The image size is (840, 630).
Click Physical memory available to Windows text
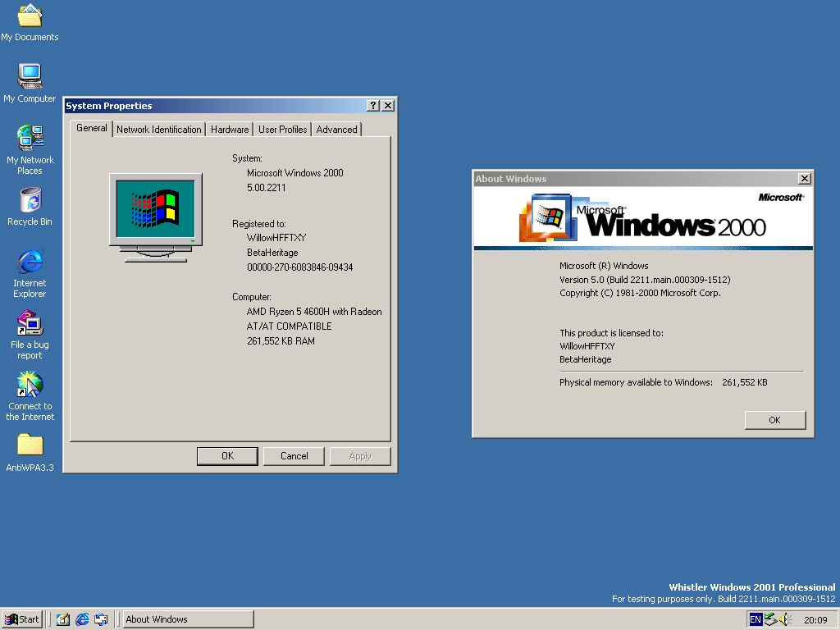point(636,382)
